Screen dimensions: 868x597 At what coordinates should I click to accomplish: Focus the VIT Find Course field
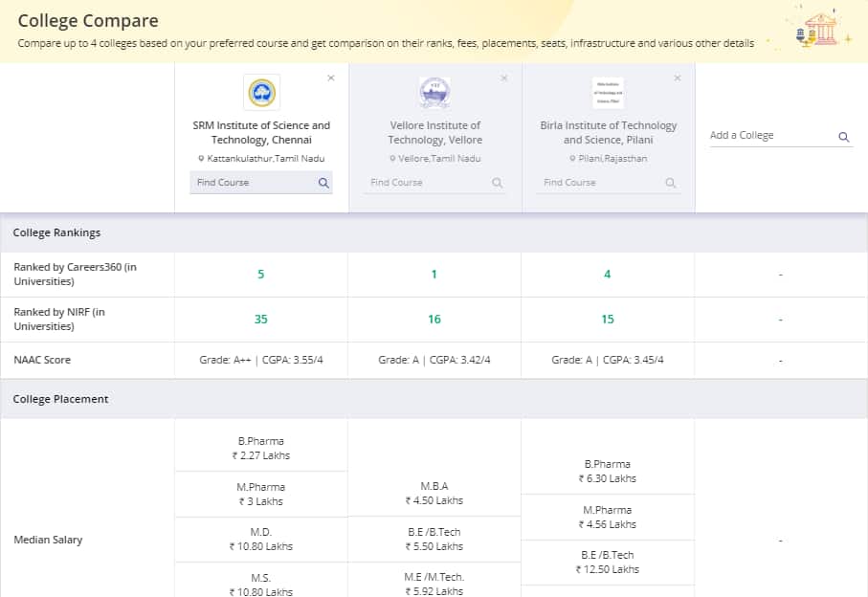click(x=434, y=183)
